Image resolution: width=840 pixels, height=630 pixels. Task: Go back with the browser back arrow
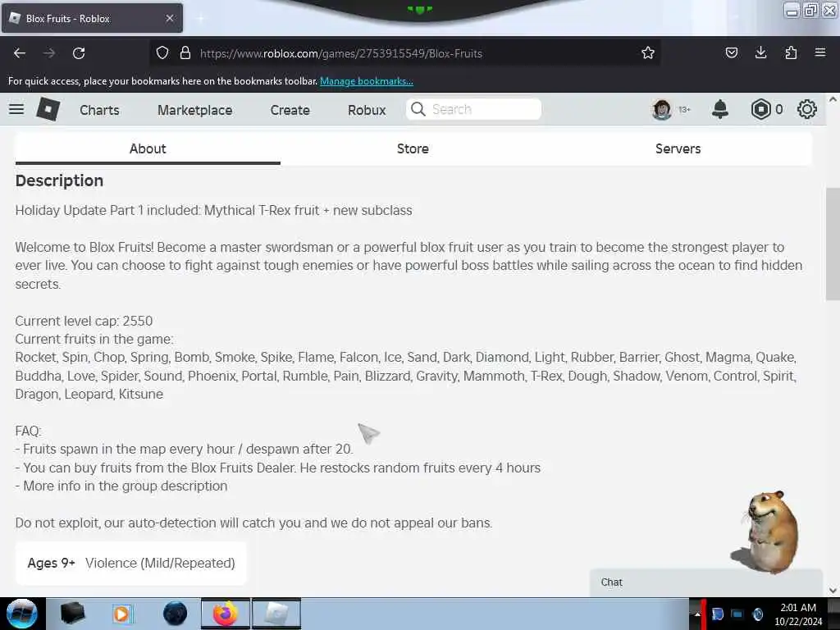point(20,53)
